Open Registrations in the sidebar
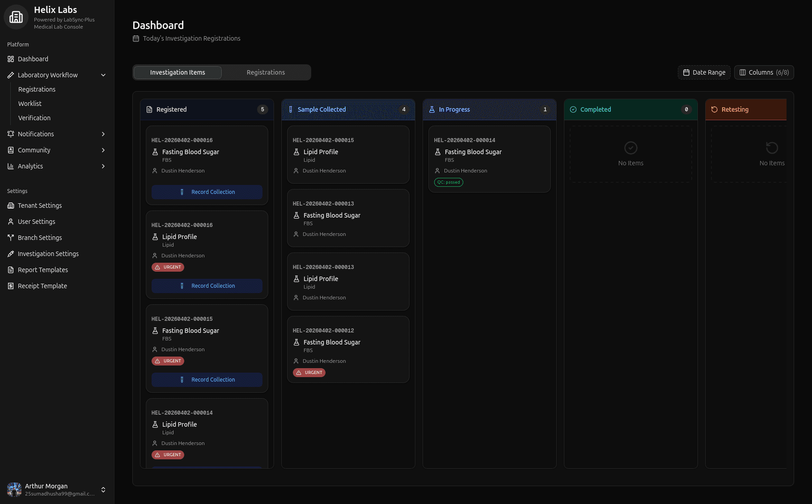Viewport: 812px width, 504px height. 37,89
